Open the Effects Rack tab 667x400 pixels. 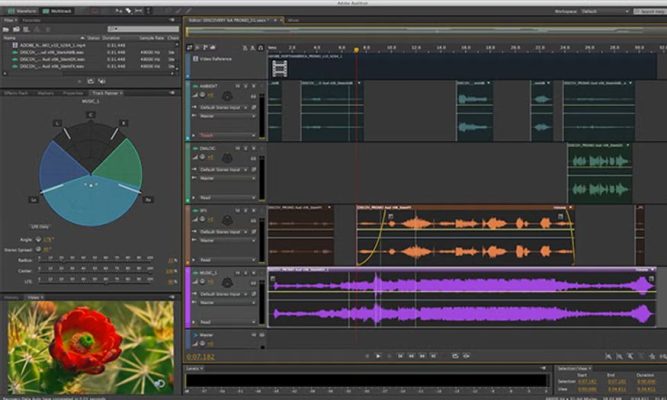(16, 93)
